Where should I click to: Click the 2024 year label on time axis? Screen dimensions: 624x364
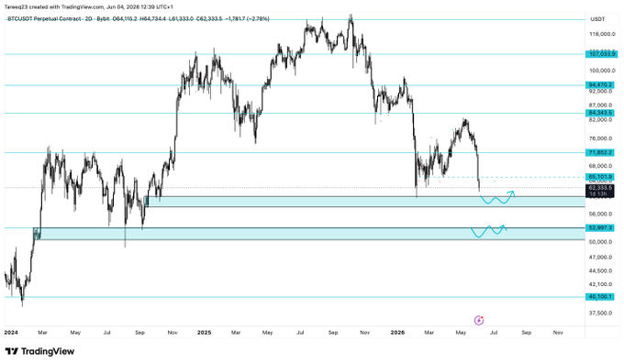[x=11, y=333]
